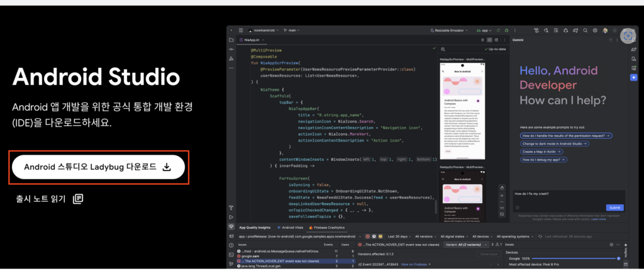Image resolution: width=644 pixels, height=276 pixels.
Task: Select the MessageQueue.nativePollOnce issue row
Action: point(295,250)
